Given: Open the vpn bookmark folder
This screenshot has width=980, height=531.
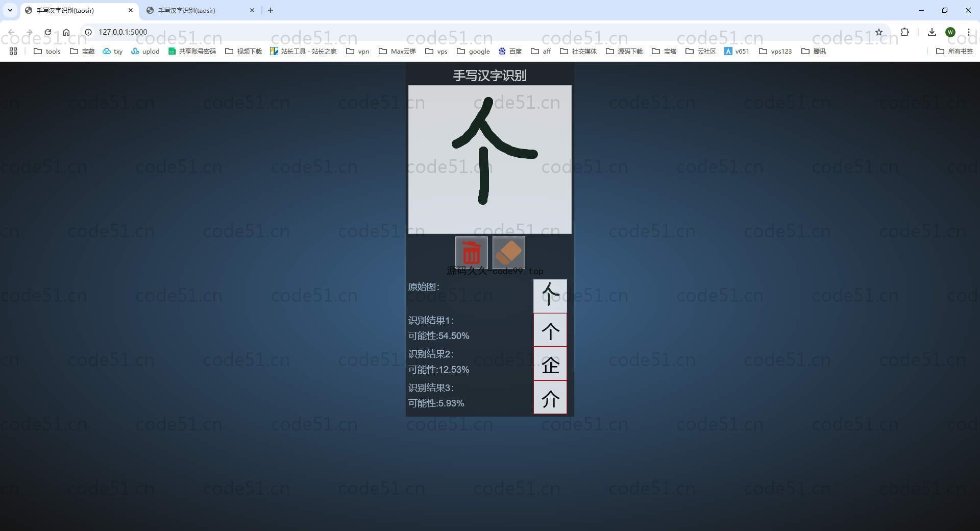Looking at the screenshot, I should point(358,51).
